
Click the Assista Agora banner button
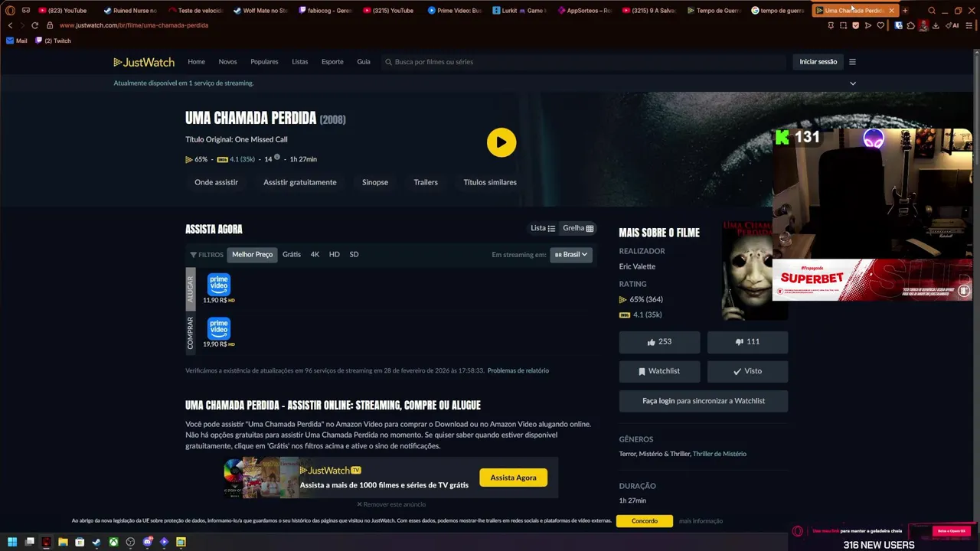(x=513, y=478)
